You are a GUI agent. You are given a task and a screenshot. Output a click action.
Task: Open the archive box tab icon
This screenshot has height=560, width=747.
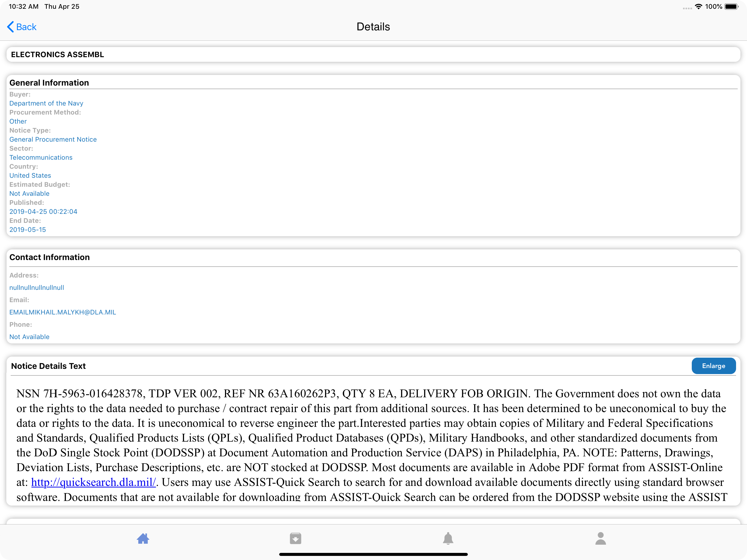tap(296, 538)
